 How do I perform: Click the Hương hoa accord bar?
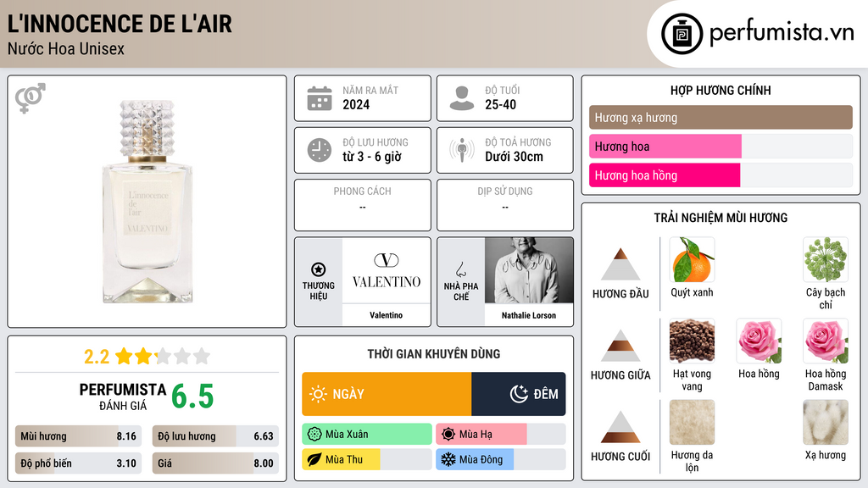[x=721, y=147]
